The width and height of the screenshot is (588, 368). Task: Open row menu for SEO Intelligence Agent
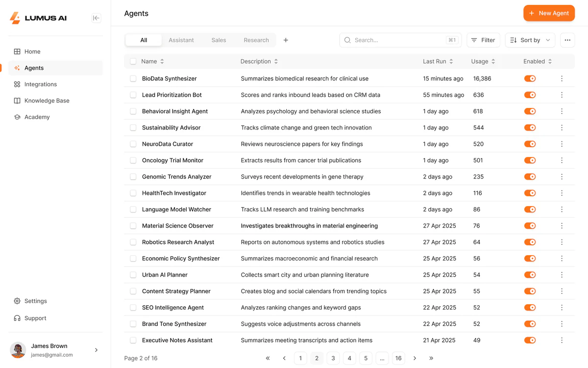point(562,308)
